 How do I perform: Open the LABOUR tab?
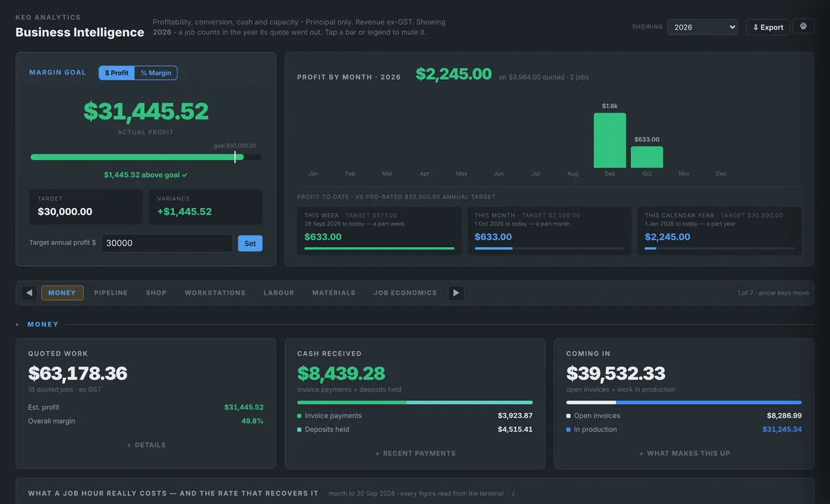pos(279,293)
